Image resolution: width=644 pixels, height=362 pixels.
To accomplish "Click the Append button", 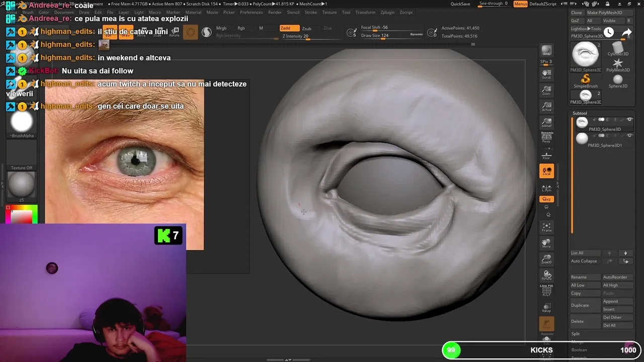I will [617, 301].
